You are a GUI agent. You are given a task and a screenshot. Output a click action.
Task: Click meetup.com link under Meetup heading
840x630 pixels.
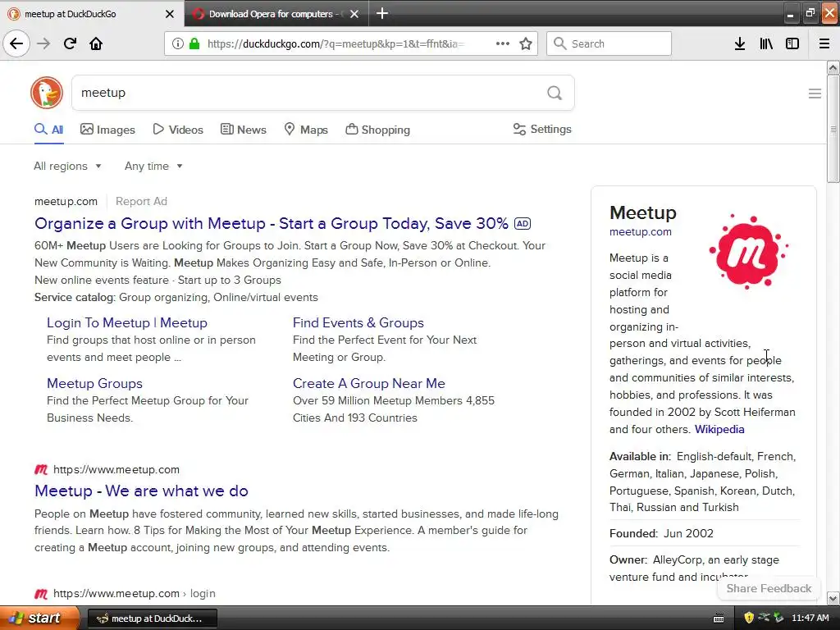[640, 232]
